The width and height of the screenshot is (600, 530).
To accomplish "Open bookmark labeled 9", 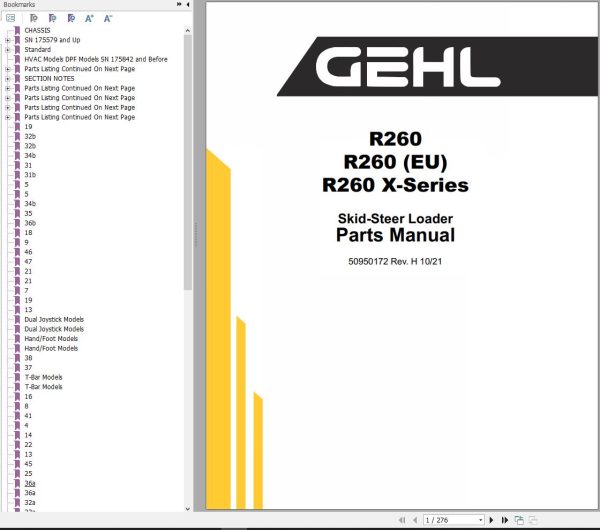I will coord(26,242).
